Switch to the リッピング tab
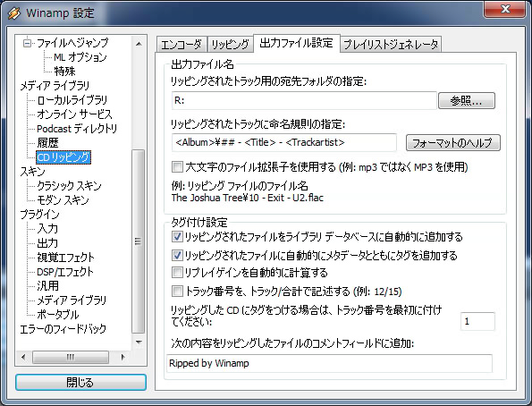 (230, 45)
